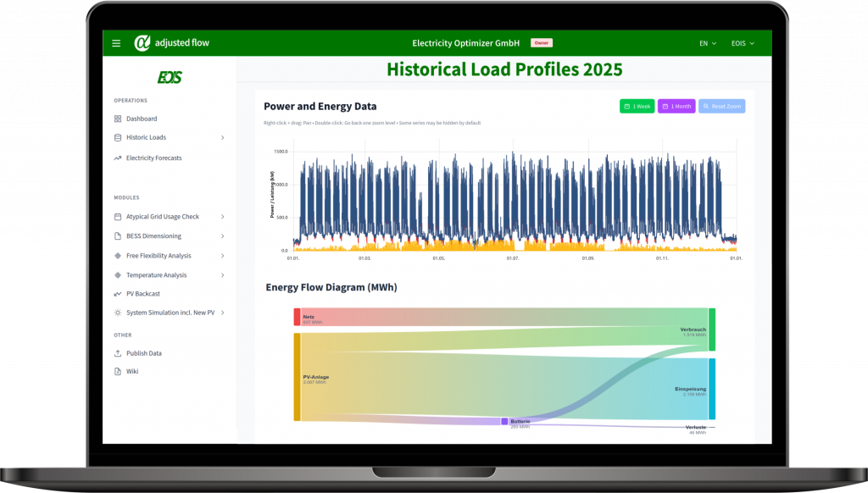Click the Dashboard grid icon
The width and height of the screenshot is (868, 493).
point(117,119)
